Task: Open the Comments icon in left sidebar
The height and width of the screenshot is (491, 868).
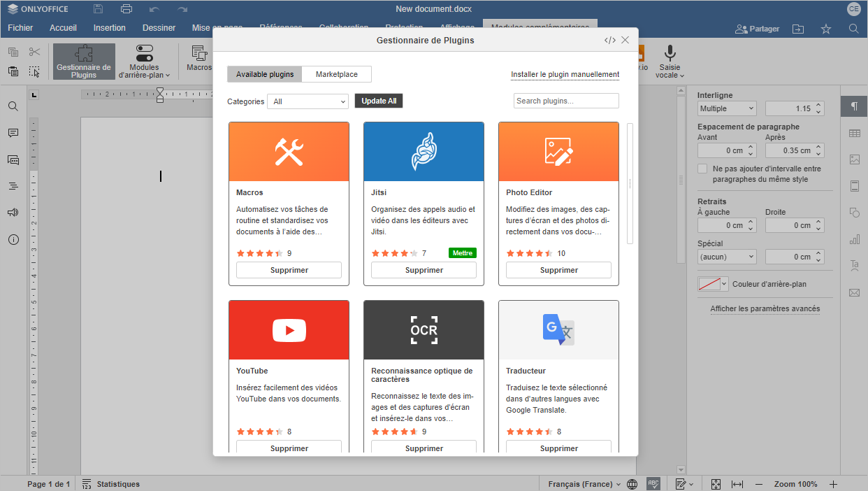Action: 13,133
